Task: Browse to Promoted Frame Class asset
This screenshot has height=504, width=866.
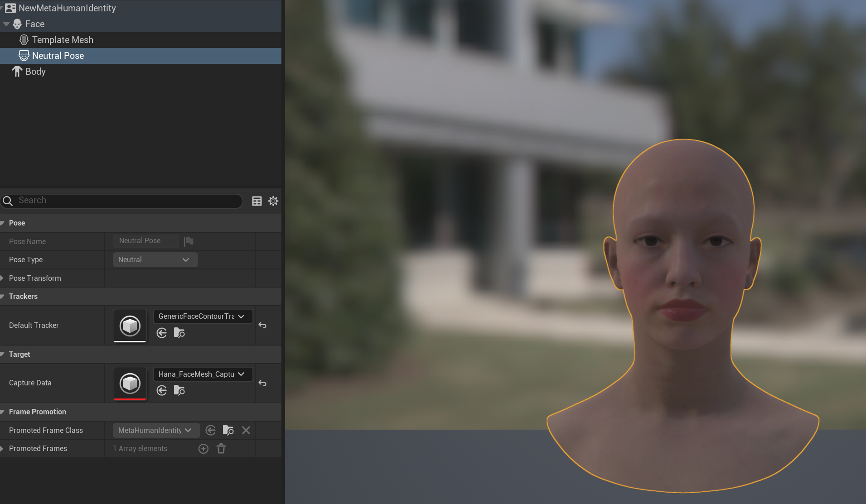Action: click(228, 430)
